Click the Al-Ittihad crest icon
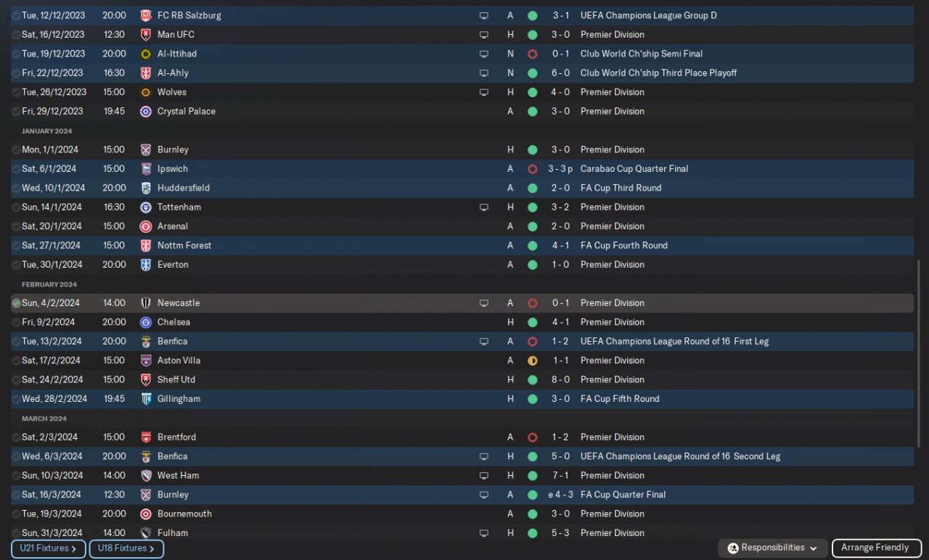Viewport: 929px width, 560px height. click(145, 54)
